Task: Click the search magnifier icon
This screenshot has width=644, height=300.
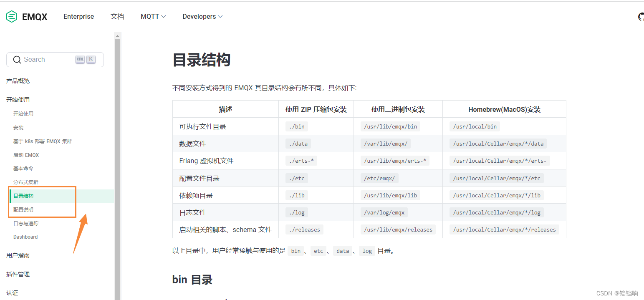Action: (17, 60)
